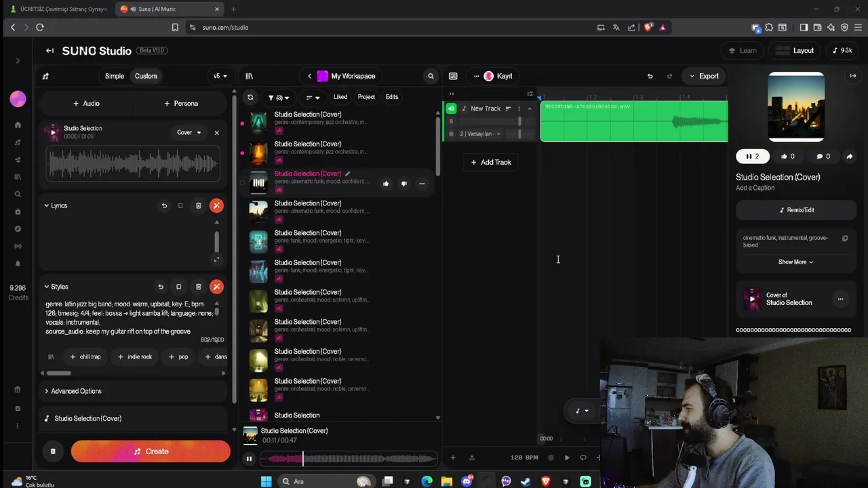This screenshot has height=488, width=868.
Task: Open the v5 model version dropdown
Action: click(x=220, y=76)
